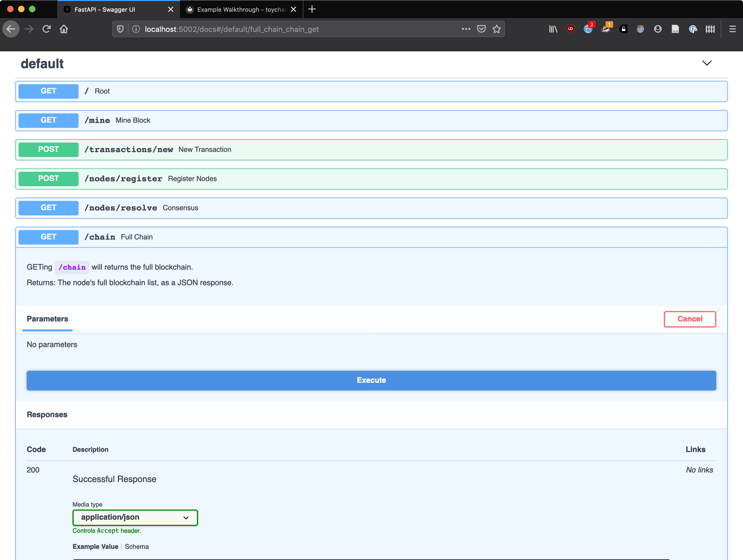Screen dimensions: 743x560
Task: Expand GET /nodes/resolve Consensus endpoint
Action: point(371,208)
